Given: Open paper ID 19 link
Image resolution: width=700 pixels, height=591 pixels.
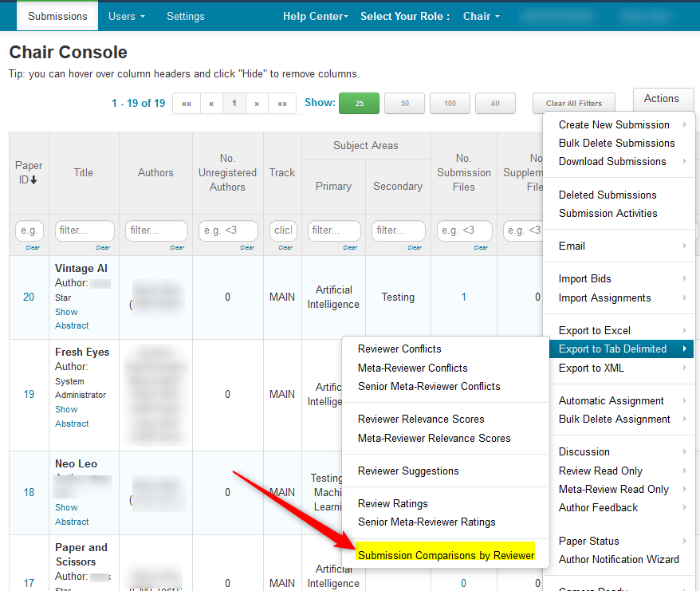Looking at the screenshot, I should tap(29, 394).
